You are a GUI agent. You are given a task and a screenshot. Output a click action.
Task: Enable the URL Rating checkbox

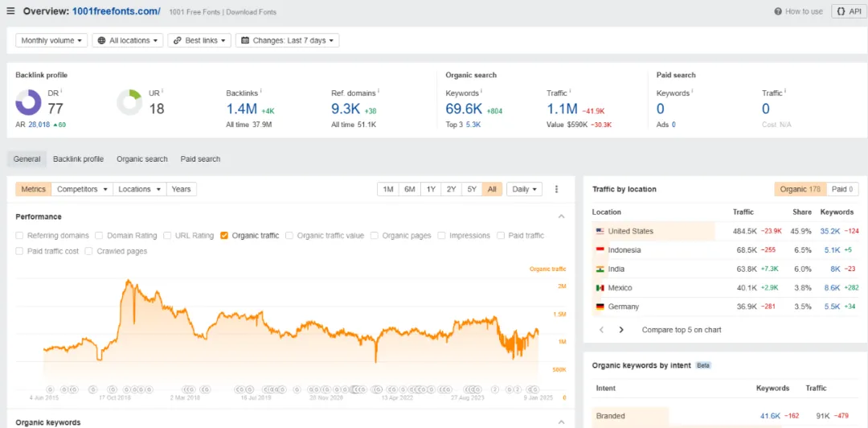click(x=167, y=236)
